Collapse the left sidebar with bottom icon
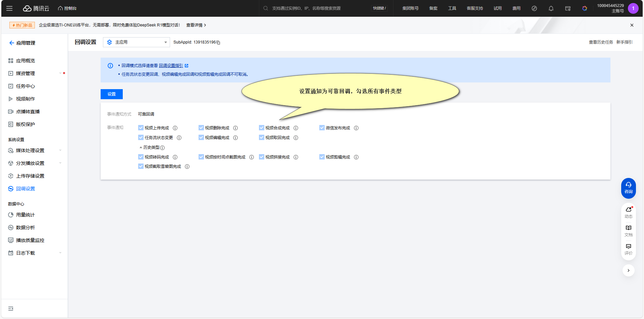 pos(11,308)
